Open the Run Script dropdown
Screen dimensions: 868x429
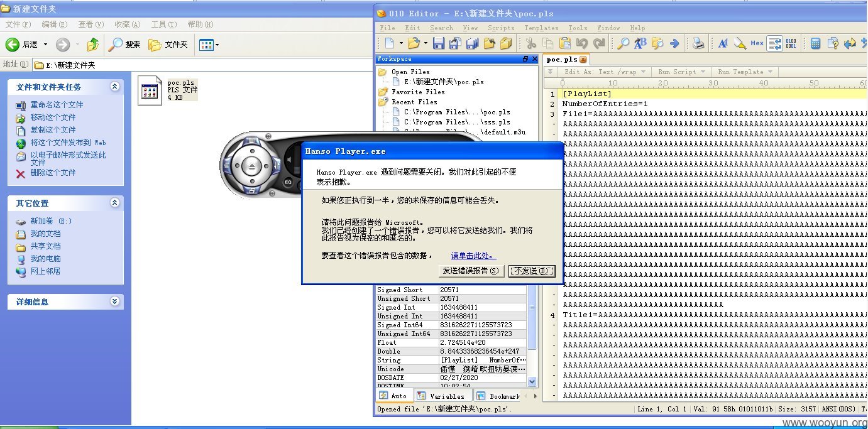[681, 72]
